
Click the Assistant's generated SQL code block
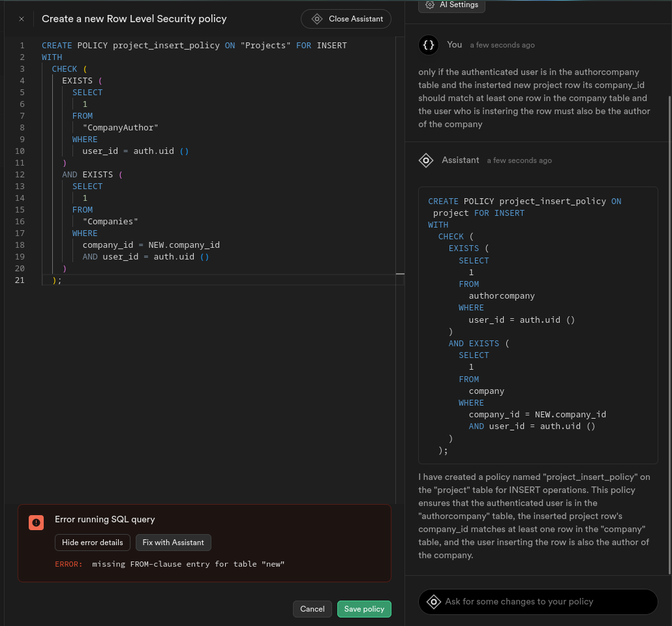(538, 325)
